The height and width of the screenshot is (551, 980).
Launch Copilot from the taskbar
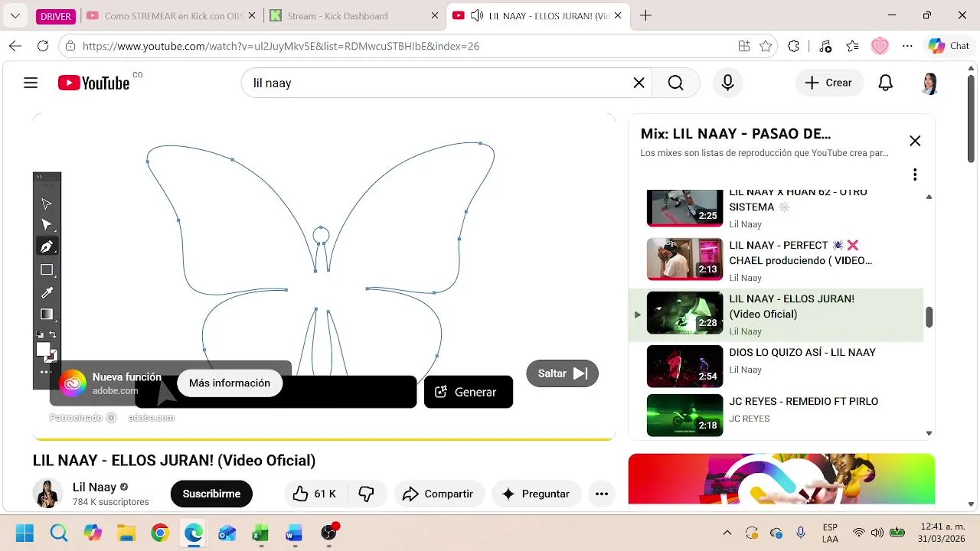coord(92,533)
